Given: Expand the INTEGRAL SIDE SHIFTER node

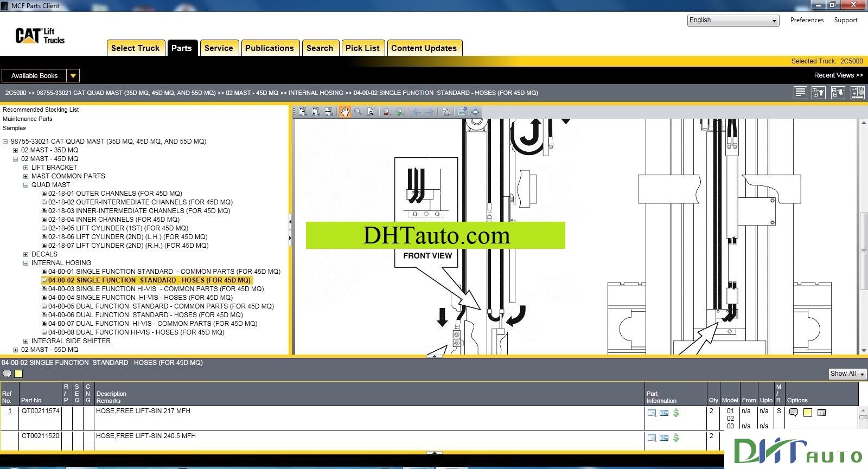Looking at the screenshot, I should click(x=25, y=341).
